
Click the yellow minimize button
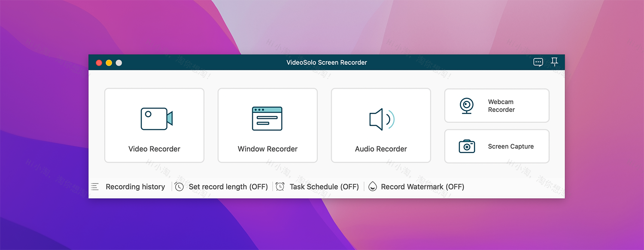tap(109, 62)
